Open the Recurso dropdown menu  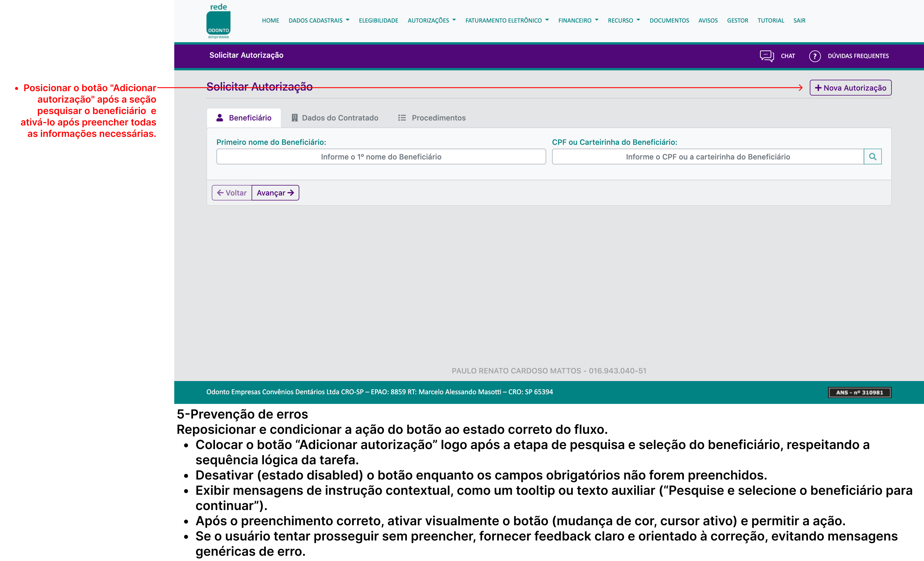pyautogui.click(x=624, y=20)
